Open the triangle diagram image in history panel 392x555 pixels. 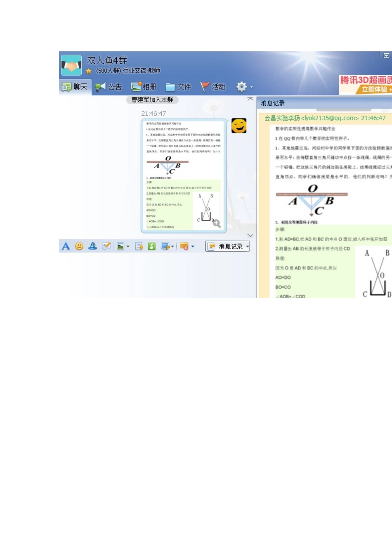[312, 201]
